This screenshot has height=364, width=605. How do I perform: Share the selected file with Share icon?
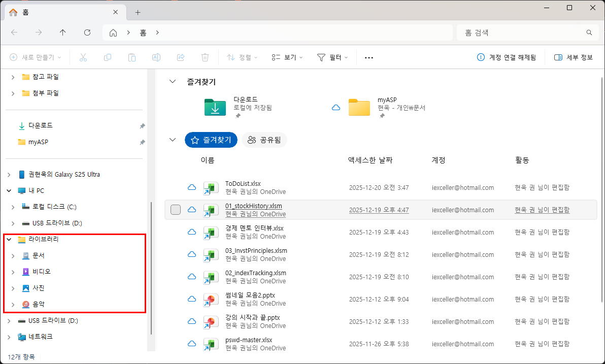coord(180,57)
